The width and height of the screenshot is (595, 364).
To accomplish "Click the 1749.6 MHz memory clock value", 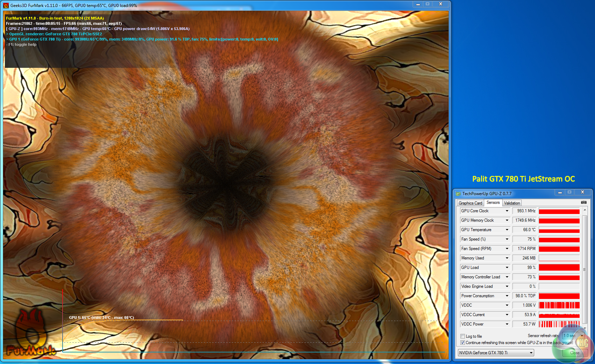I will pyautogui.click(x=524, y=220).
